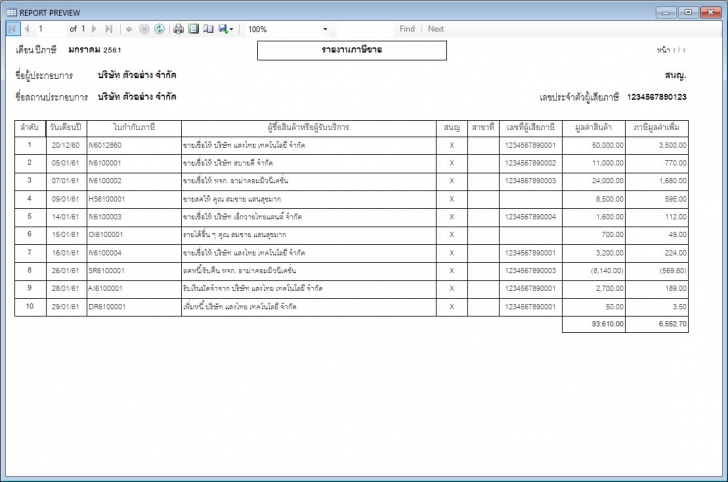Click date cell 20/12/60
Image resolution: width=728 pixels, height=482 pixels.
point(65,145)
